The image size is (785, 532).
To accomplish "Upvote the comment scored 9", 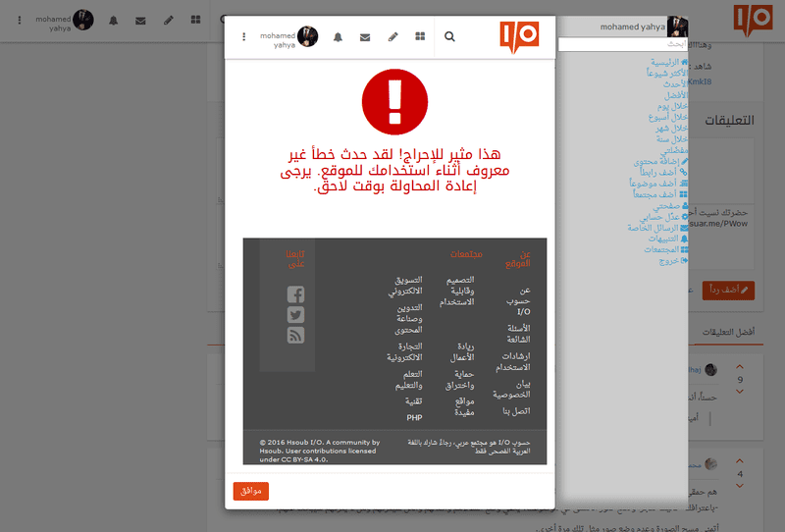I will click(740, 367).
